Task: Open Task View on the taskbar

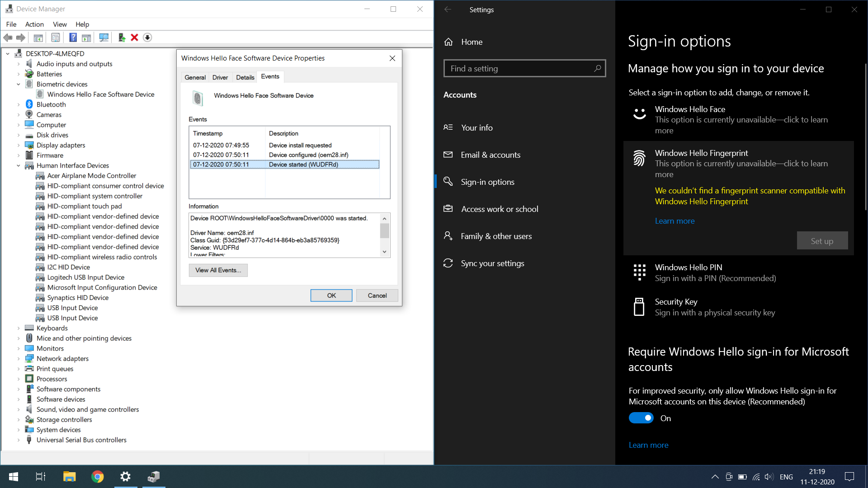Action: (41, 477)
